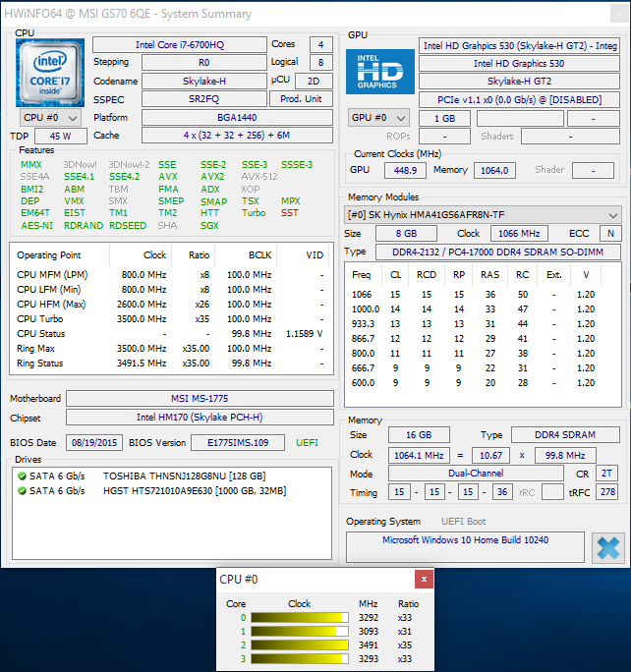Click the BIOS Version E1775IMS.109 field
This screenshot has width=631, height=672.
[238, 443]
